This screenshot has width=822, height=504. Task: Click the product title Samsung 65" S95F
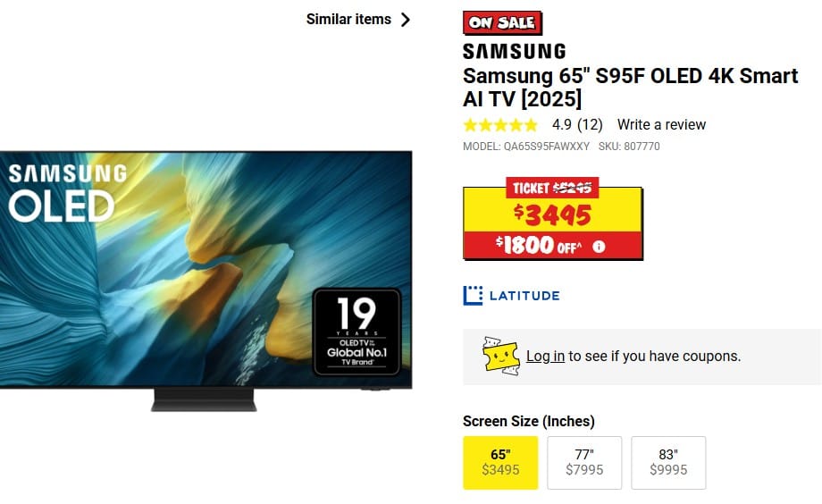pyautogui.click(x=630, y=87)
